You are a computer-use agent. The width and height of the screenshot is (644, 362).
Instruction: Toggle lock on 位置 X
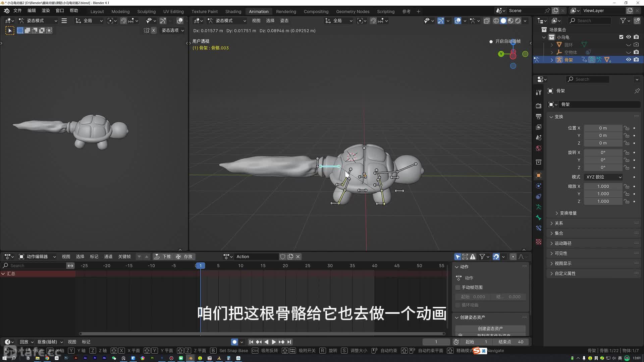tap(627, 128)
